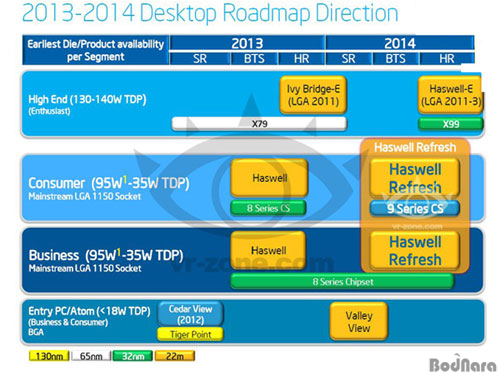Select the long 8 Series Chipset bar
500x375 pixels.
coord(342,282)
